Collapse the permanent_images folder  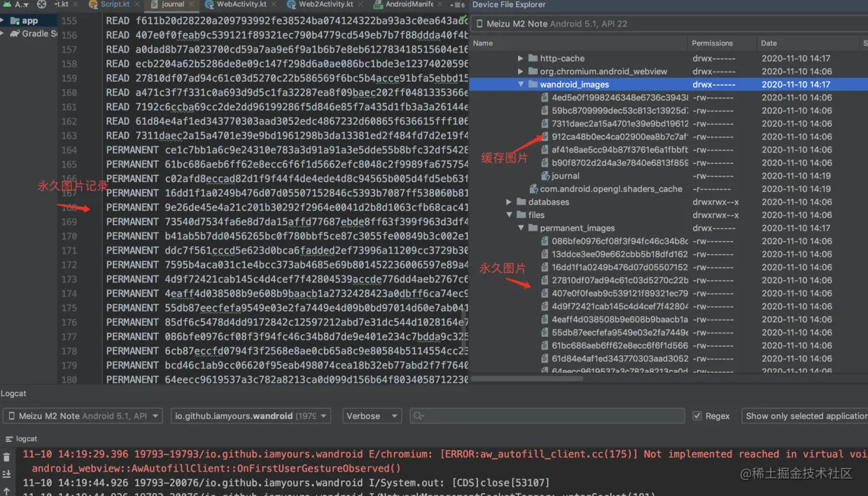pos(520,228)
